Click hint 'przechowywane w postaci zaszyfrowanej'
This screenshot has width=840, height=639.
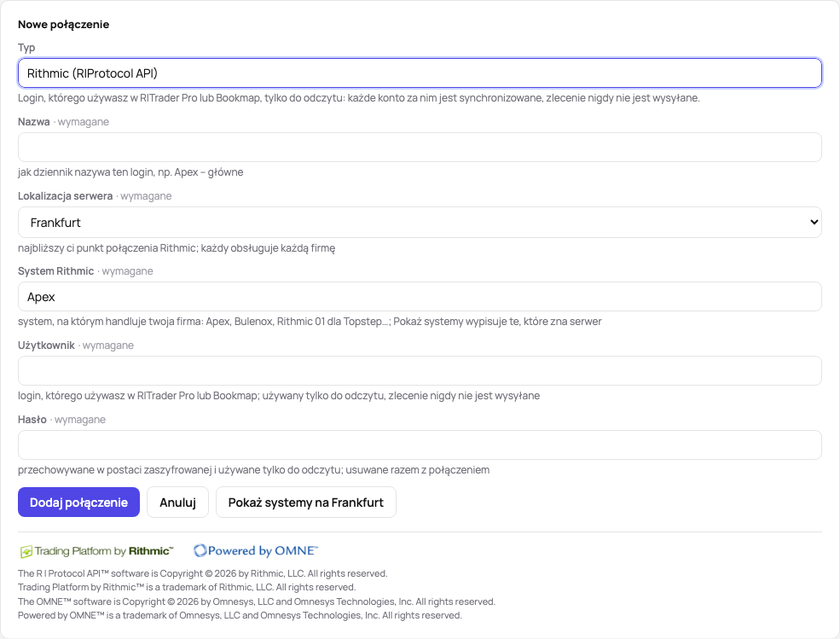click(x=254, y=470)
